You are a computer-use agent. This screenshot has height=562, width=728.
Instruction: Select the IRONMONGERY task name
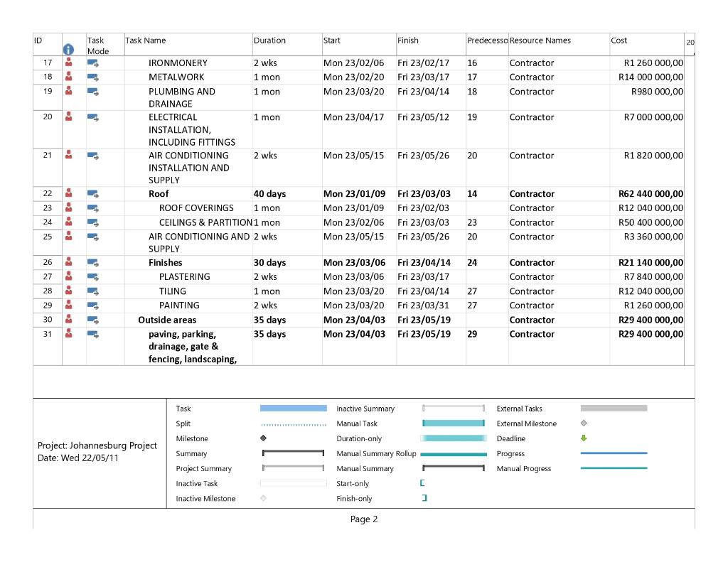(x=178, y=63)
